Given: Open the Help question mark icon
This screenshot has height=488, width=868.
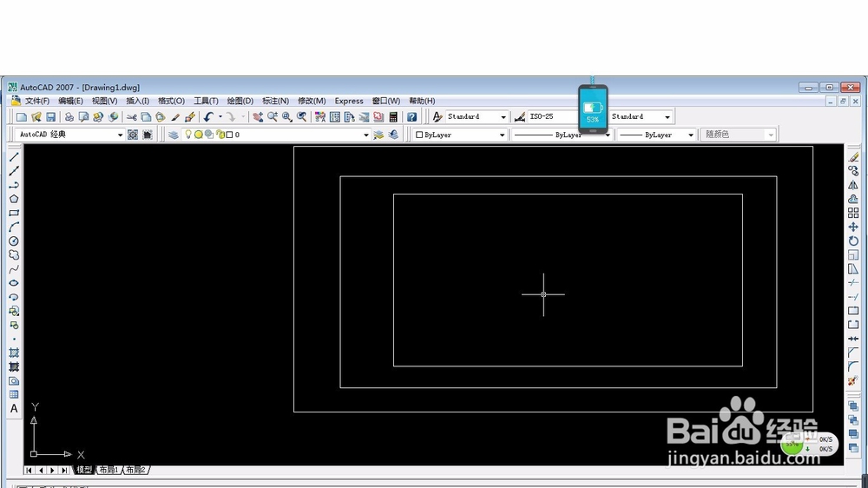Looking at the screenshot, I should 411,117.
